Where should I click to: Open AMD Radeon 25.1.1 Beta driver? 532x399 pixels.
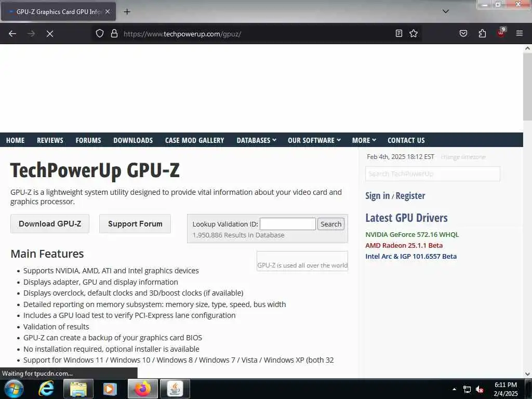tap(404, 245)
